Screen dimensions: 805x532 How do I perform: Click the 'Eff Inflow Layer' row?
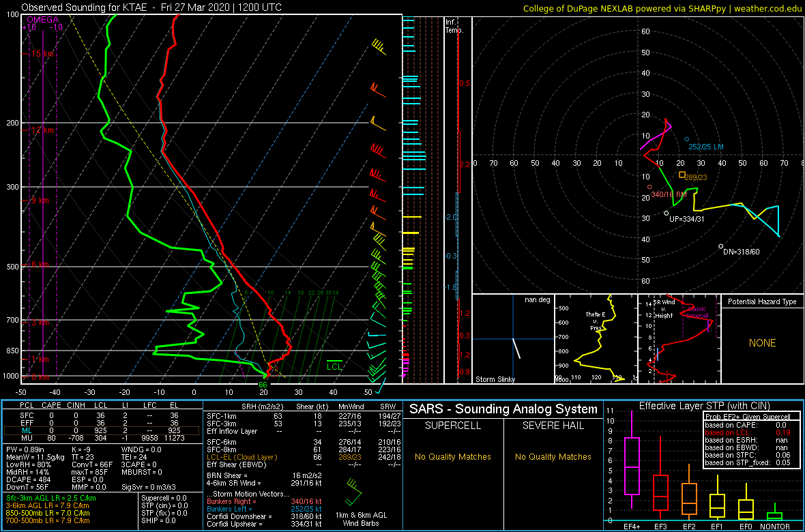point(304,431)
